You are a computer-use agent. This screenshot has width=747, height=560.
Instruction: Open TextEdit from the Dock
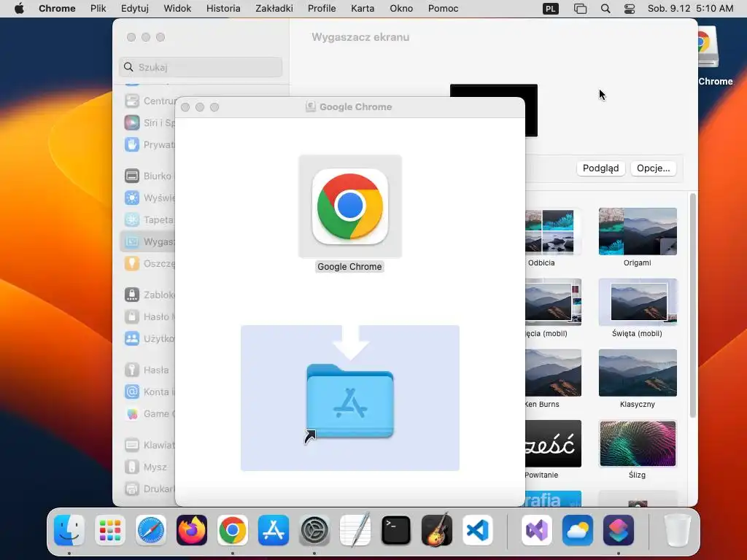click(x=355, y=530)
